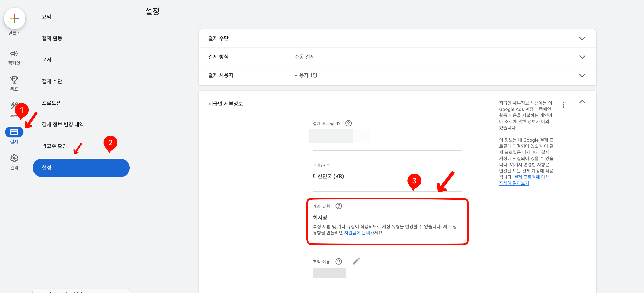Open 관리 gear icon in sidebar
The width and height of the screenshot is (644, 293).
point(14,158)
